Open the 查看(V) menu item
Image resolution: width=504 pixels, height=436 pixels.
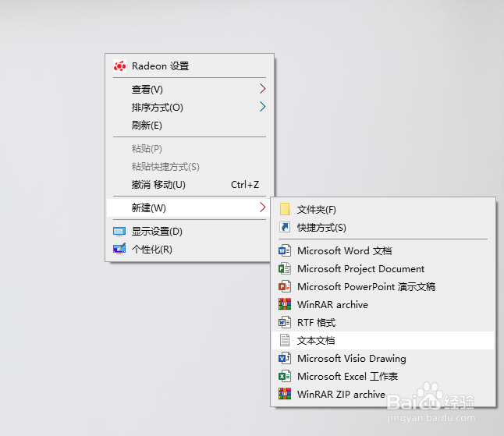[x=190, y=89]
